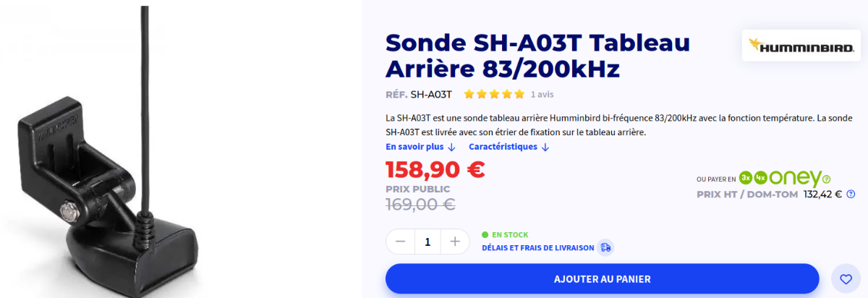The width and height of the screenshot is (868, 298).
Task: Click the product title Sonde SH-A03T
Action: tap(537, 56)
